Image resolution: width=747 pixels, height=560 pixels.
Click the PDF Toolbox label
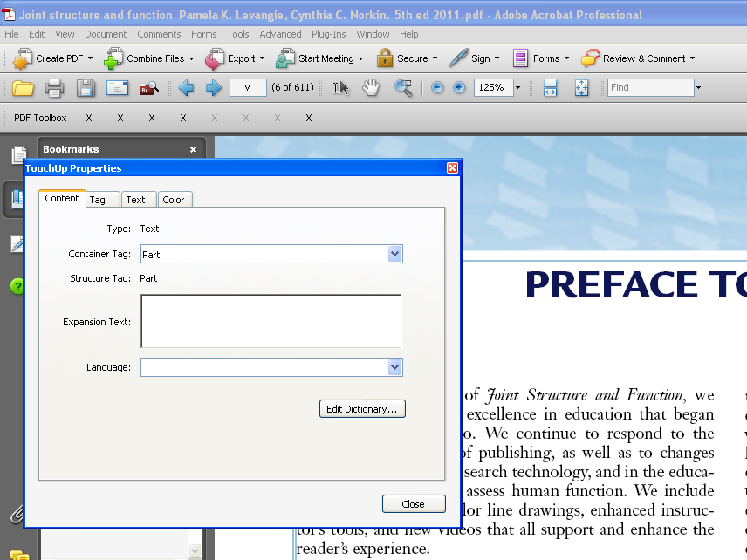[x=40, y=118]
